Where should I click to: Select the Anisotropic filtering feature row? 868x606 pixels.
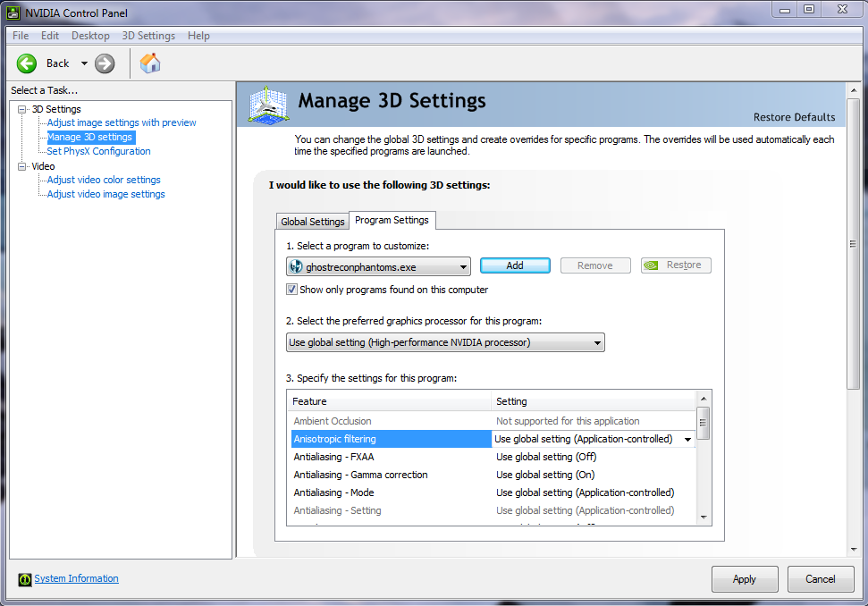(491, 439)
